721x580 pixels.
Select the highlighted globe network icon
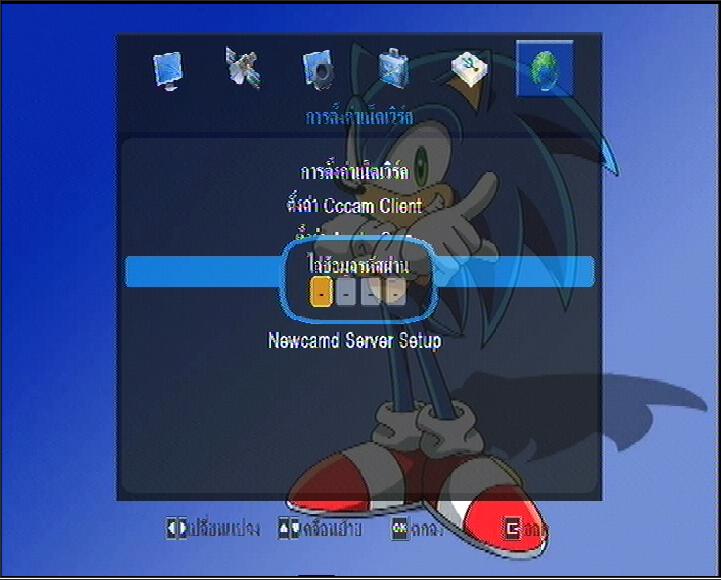coord(545,69)
